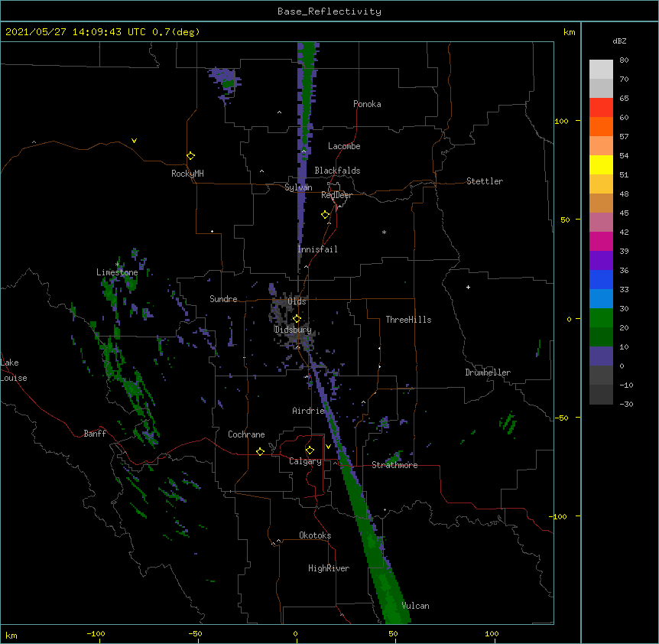
Task: Click the yellow diamond marker above Calgary
Action: 310,450
